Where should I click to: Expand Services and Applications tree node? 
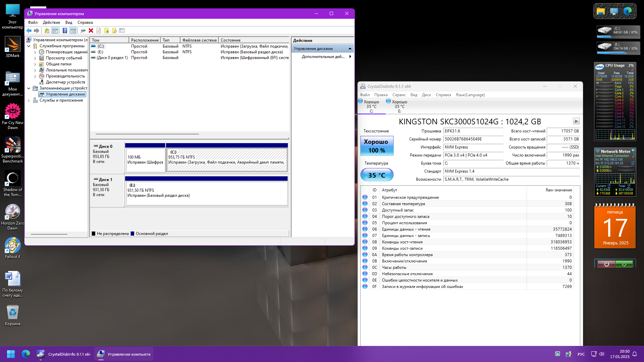29,101
